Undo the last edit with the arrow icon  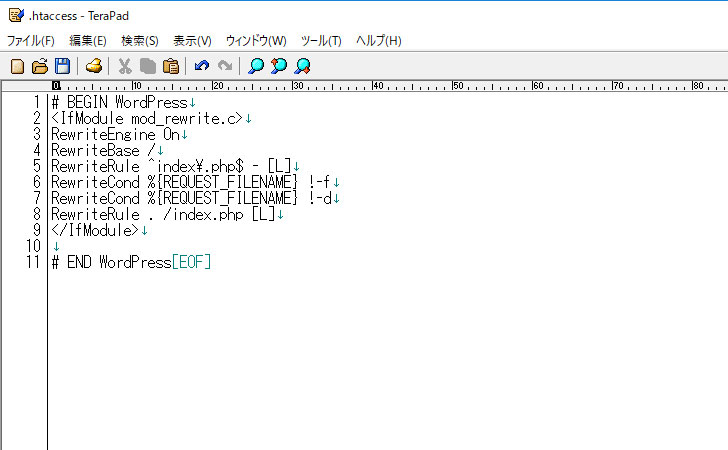[202, 66]
